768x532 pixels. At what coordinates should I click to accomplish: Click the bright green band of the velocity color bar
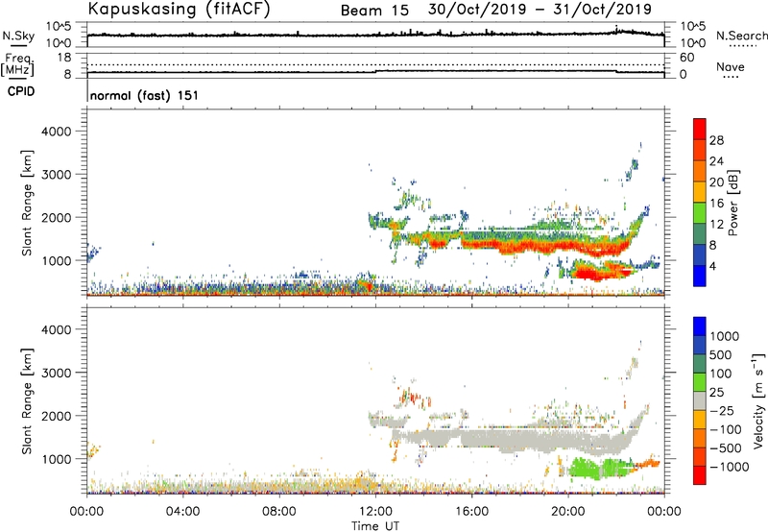(700, 382)
